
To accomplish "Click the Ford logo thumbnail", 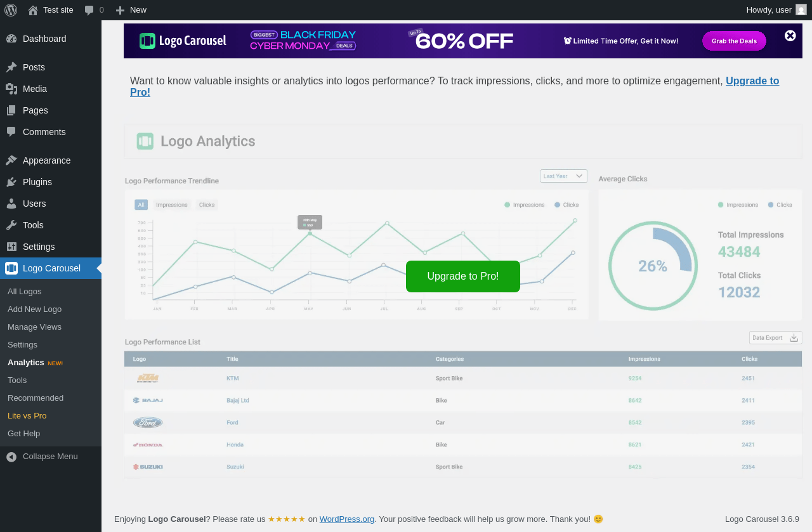I will pyautogui.click(x=148, y=422).
